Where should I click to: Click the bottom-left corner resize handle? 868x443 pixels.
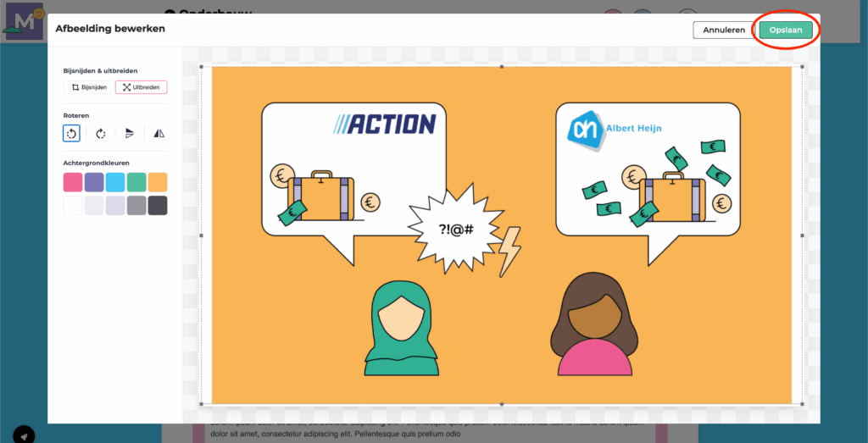coord(202,404)
